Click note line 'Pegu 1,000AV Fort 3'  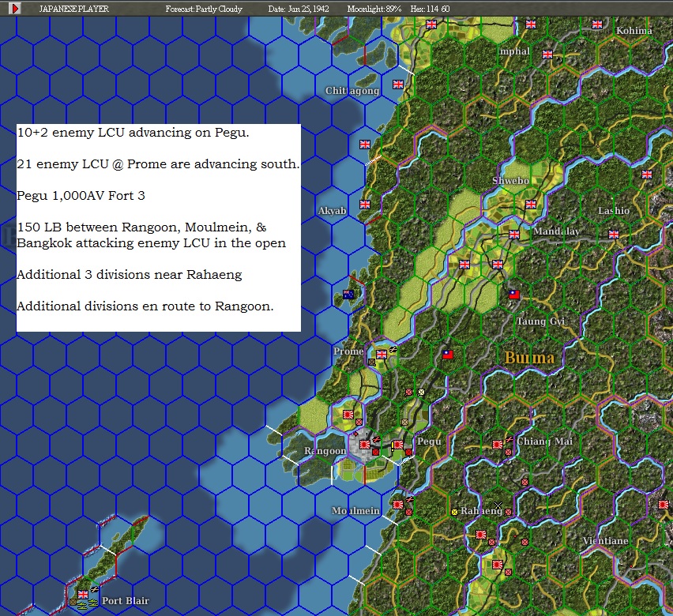(x=81, y=196)
